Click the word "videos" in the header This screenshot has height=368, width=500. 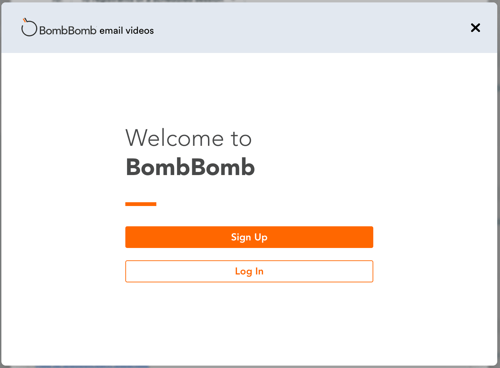click(x=140, y=31)
